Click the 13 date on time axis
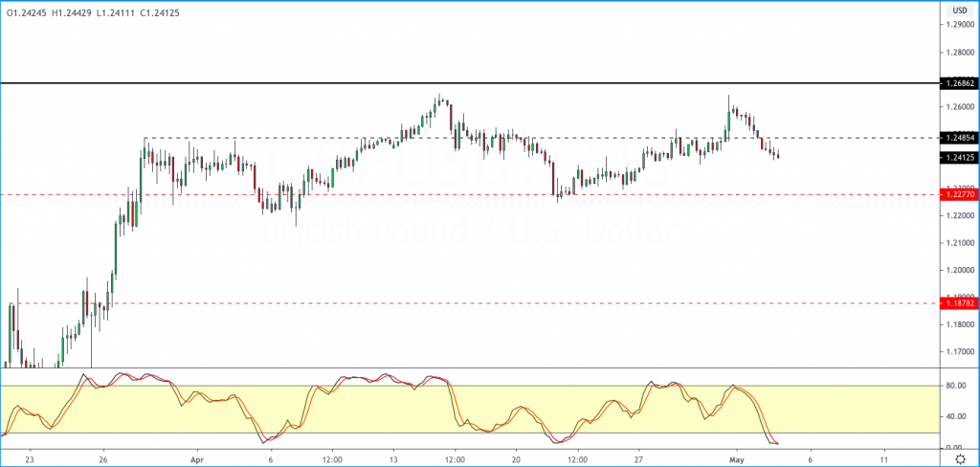980x467 pixels. click(393, 458)
